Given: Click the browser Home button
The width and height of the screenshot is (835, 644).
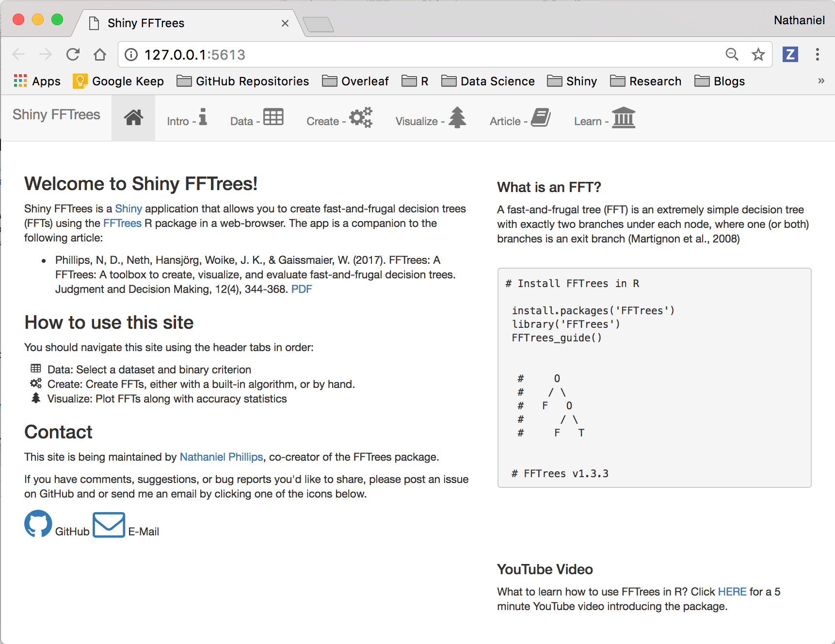Looking at the screenshot, I should coord(100,54).
